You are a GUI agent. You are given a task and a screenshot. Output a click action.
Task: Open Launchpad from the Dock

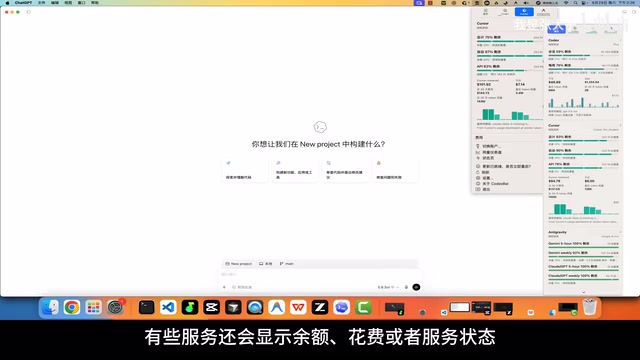(x=93, y=307)
